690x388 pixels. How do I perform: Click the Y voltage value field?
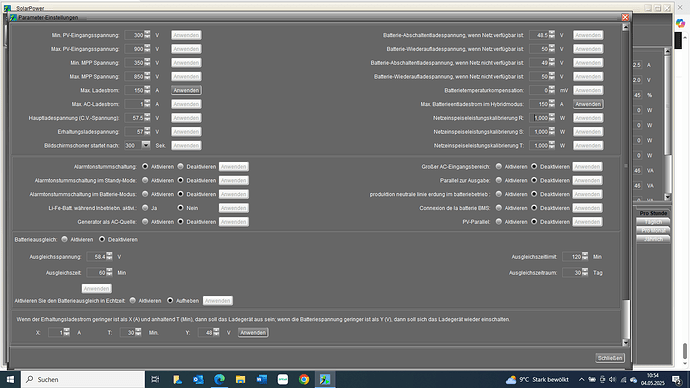coord(206,333)
